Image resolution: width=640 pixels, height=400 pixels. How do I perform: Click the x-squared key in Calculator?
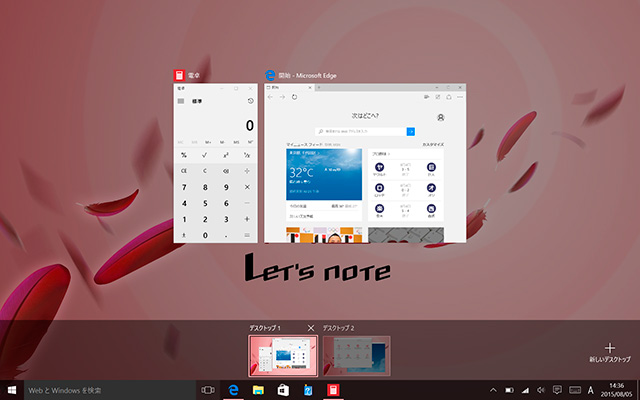tap(226, 155)
